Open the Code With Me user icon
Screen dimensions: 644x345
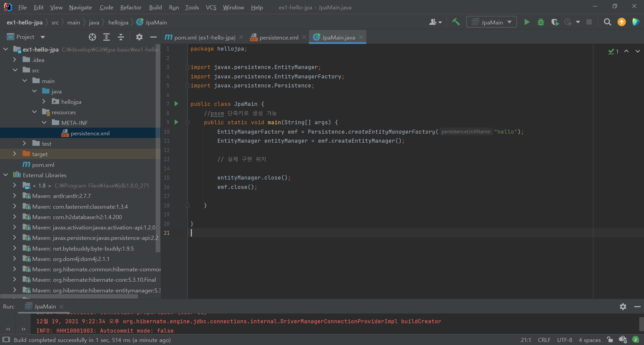pos(435,22)
